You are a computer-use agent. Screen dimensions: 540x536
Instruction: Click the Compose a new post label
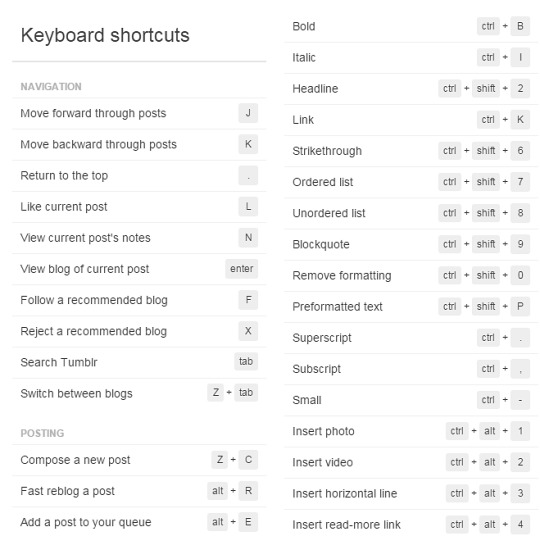point(75,460)
